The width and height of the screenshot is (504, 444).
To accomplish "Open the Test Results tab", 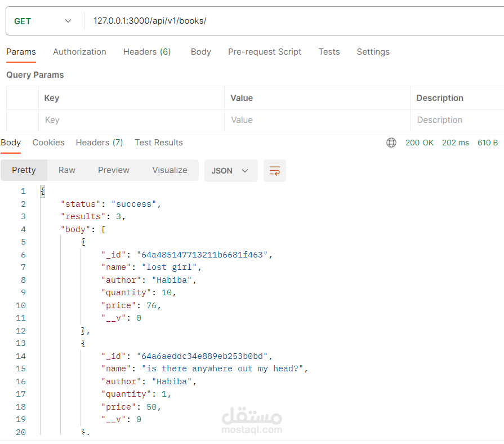I will [x=159, y=143].
